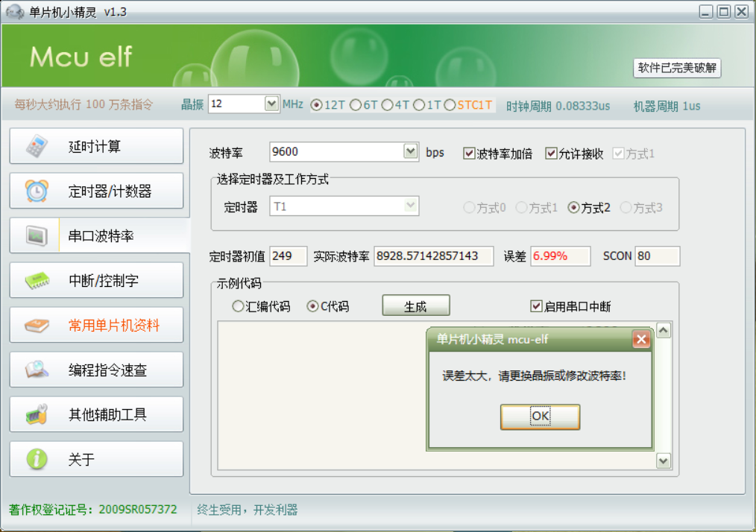Viewport: 756px width, 532px height.
Task: Click the magnifier book icon for 编程指令速查
Action: [37, 370]
